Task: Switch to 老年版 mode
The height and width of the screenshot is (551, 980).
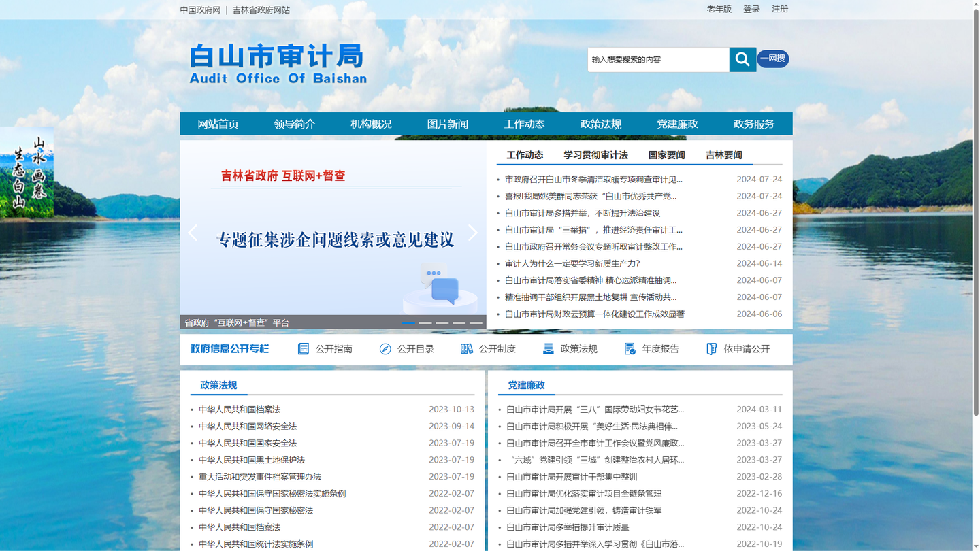Action: 719,9
